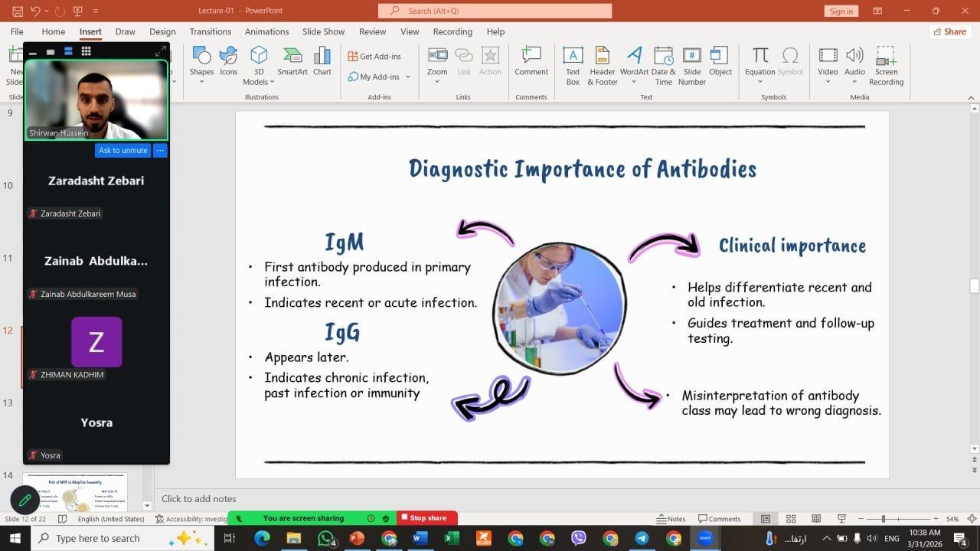Image resolution: width=980 pixels, height=551 pixels.
Task: Insert a SmartArt graphic
Action: tap(292, 61)
